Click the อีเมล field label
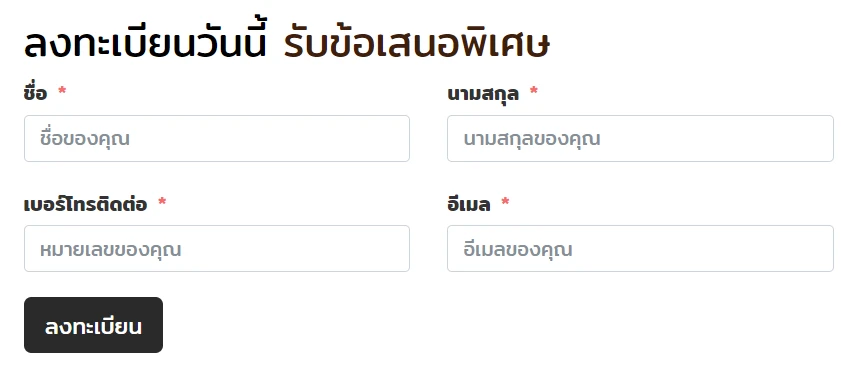859x373 pixels. click(x=468, y=204)
